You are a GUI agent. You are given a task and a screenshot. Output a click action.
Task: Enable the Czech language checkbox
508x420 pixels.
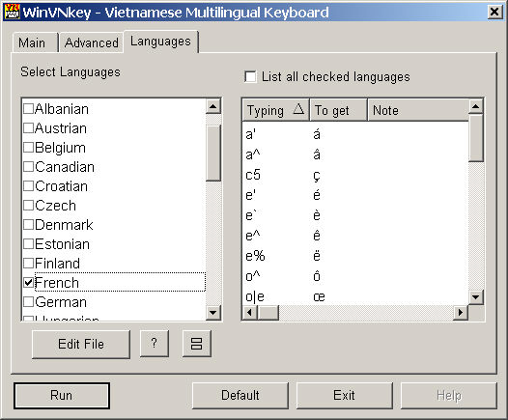pos(29,206)
